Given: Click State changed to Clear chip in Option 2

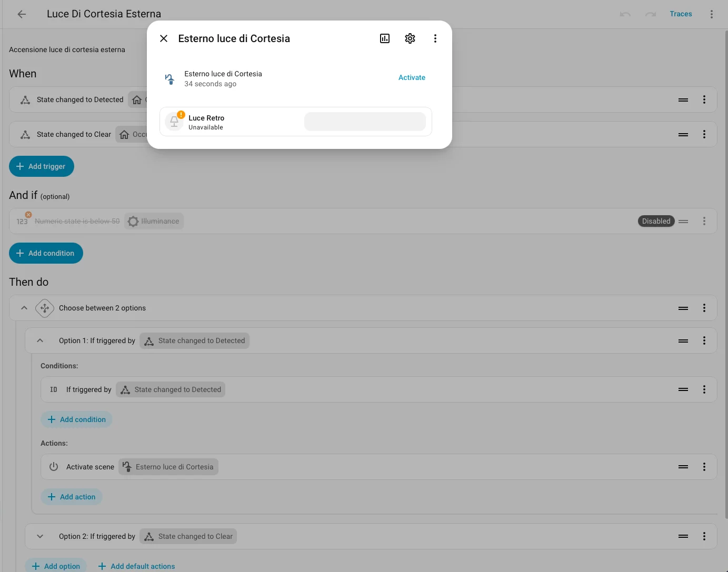Looking at the screenshot, I should 188,536.
